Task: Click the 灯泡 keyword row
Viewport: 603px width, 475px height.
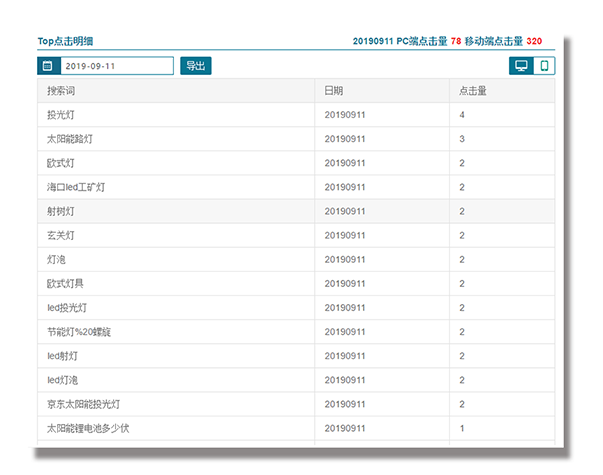Action: click(56, 259)
